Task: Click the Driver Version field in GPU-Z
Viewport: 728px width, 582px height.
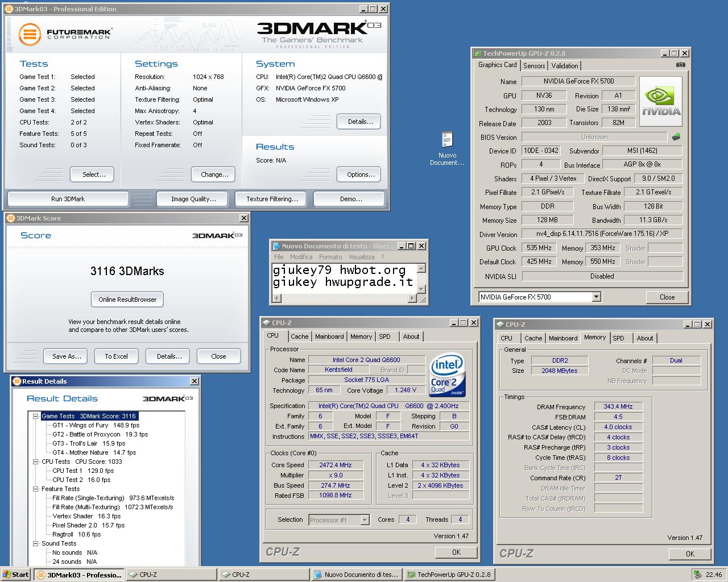Action: (602, 234)
